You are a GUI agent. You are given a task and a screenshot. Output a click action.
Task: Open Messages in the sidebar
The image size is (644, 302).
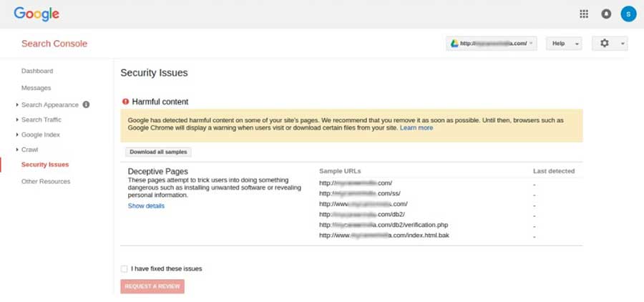point(36,88)
